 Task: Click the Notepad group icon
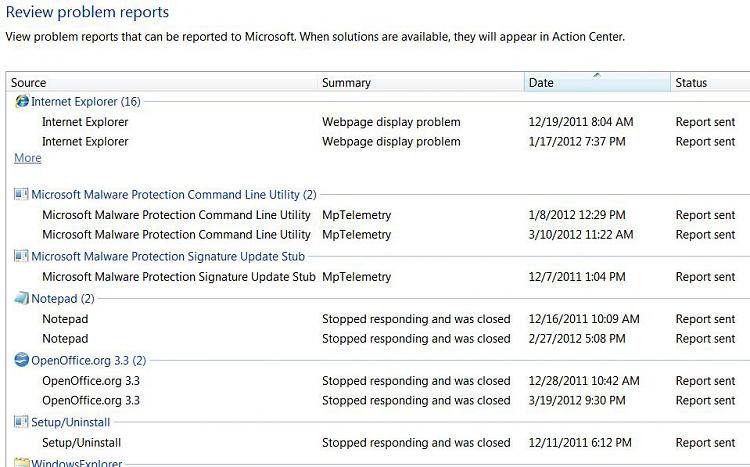pyautogui.click(x=21, y=298)
